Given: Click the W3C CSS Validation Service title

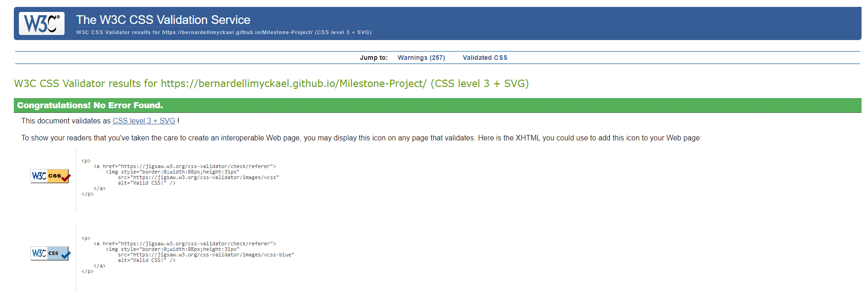Looking at the screenshot, I should (163, 20).
